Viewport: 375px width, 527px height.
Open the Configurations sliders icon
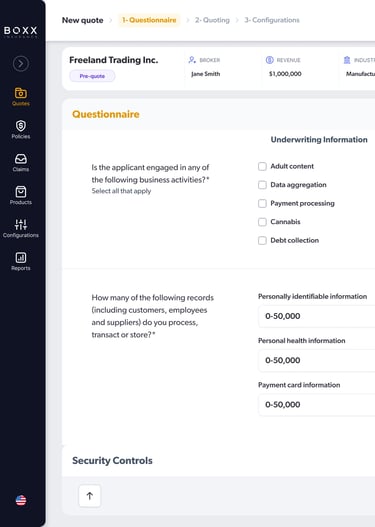pyautogui.click(x=21, y=224)
